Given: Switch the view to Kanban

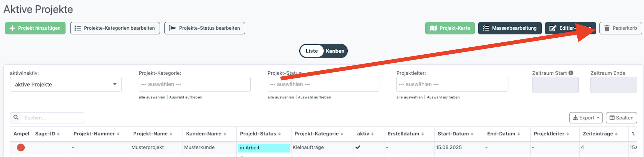Looking at the screenshot, I should point(335,51).
